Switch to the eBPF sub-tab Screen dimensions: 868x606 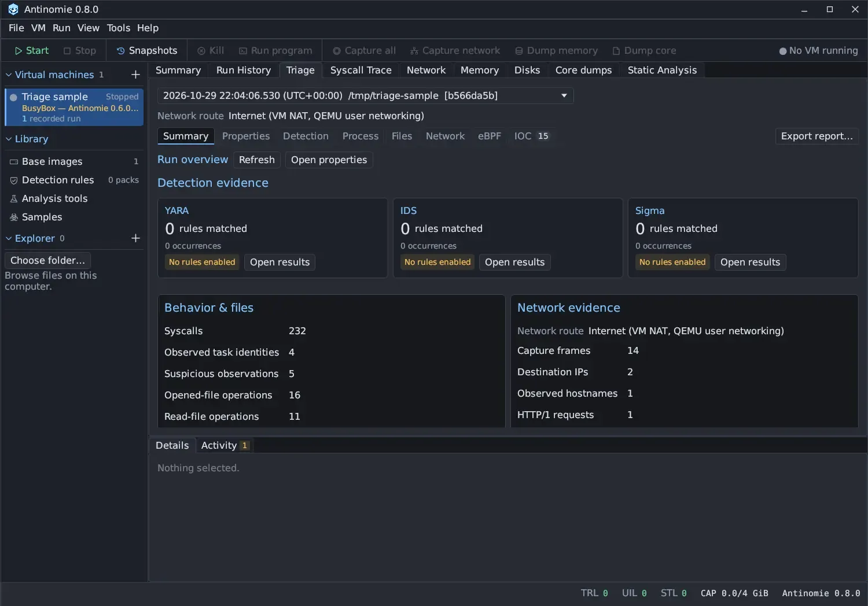click(489, 136)
